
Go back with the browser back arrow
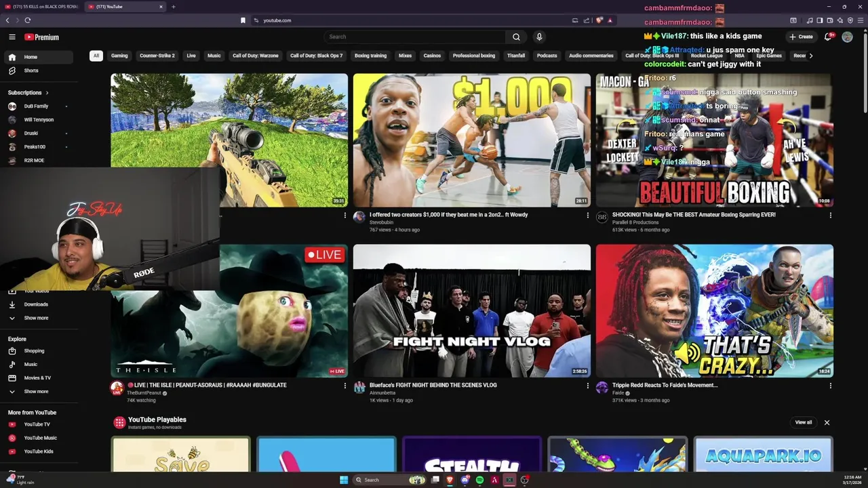pyautogui.click(x=7, y=20)
